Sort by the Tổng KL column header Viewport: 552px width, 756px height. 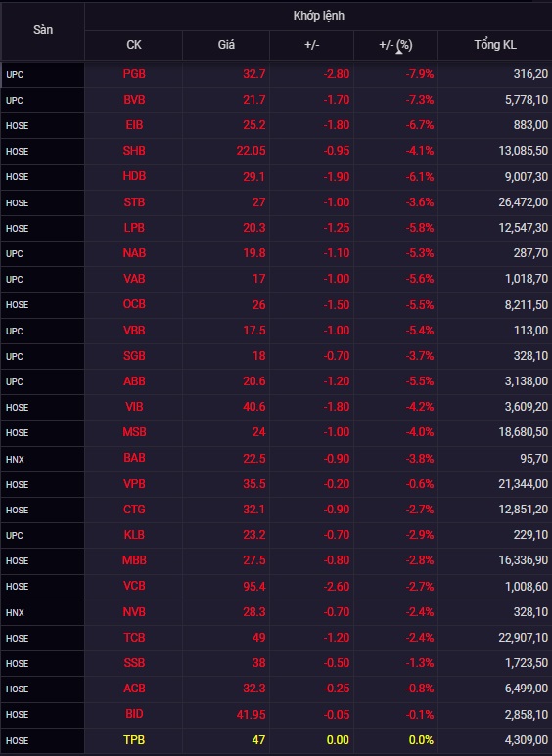pos(494,45)
